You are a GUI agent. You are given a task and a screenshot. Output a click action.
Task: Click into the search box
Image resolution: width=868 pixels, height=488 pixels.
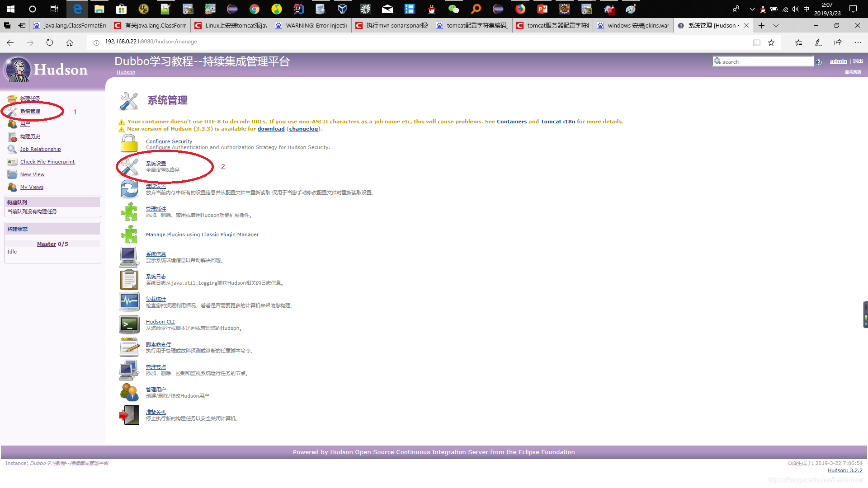point(763,61)
